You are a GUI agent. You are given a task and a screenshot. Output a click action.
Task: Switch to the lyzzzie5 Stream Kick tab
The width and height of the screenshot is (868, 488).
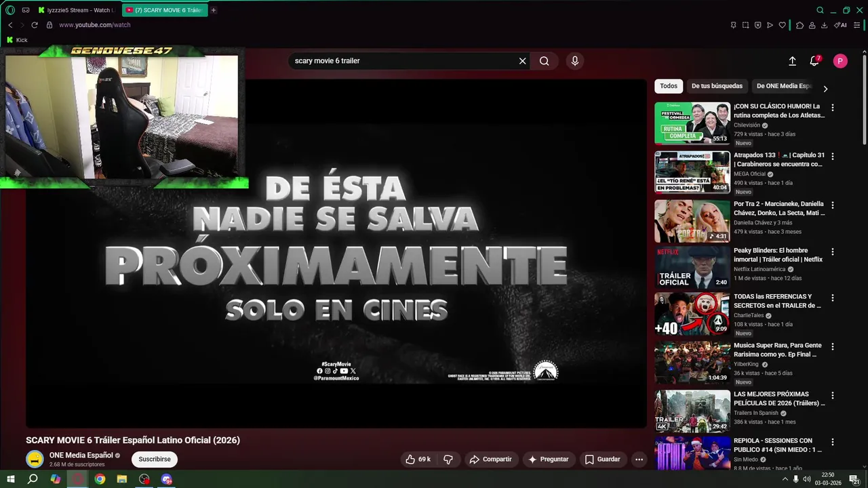pos(76,10)
